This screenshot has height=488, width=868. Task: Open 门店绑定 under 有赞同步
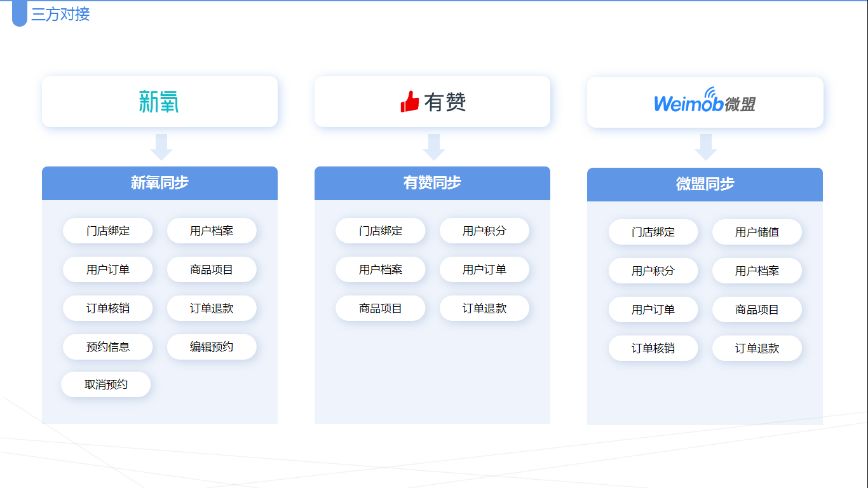tap(381, 231)
